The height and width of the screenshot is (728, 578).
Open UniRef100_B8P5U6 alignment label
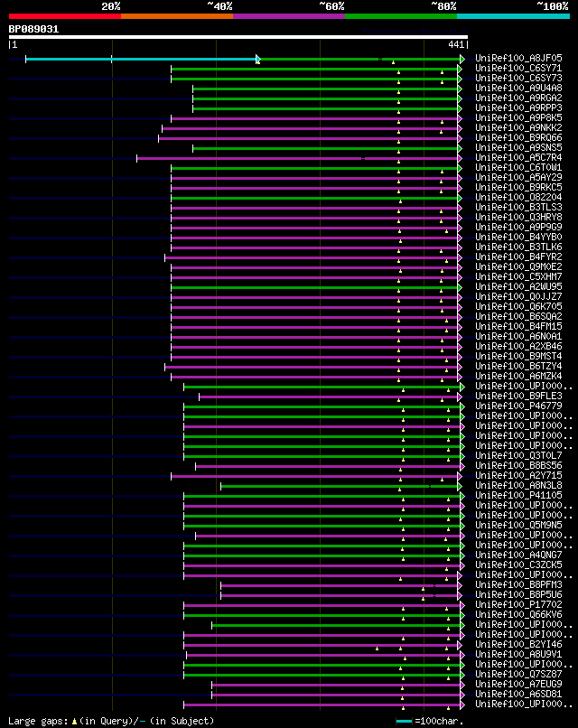[518, 595]
